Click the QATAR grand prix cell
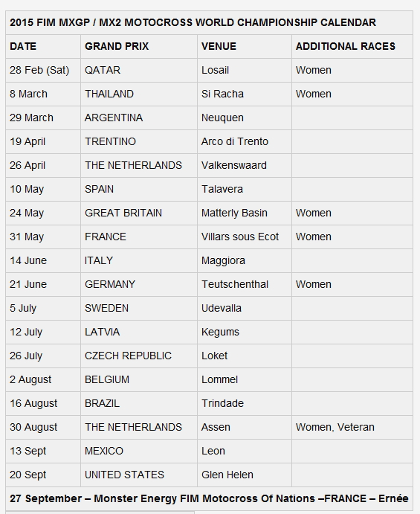 [x=139, y=70]
